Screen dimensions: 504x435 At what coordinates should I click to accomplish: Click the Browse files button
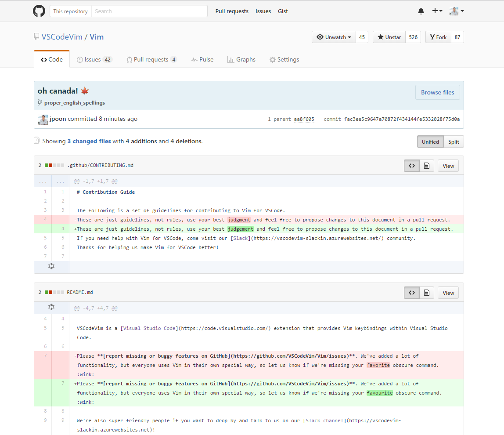437,92
